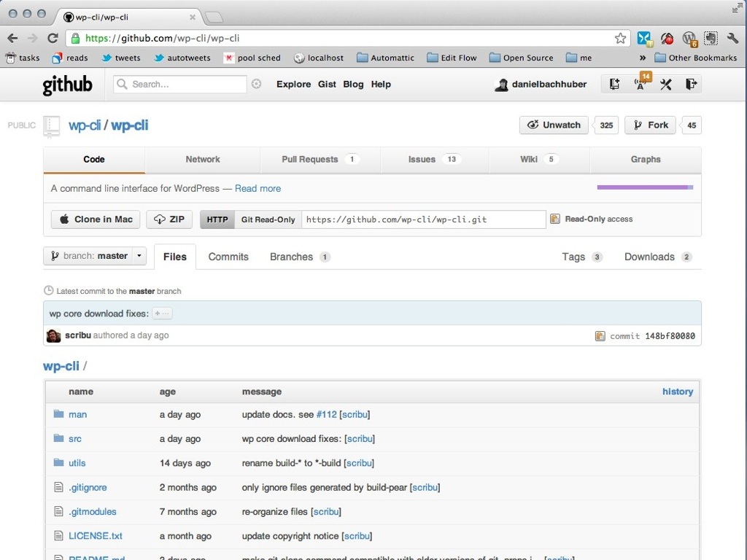Open the Graphs tab
Screen dimensions: 747x560
coord(646,160)
